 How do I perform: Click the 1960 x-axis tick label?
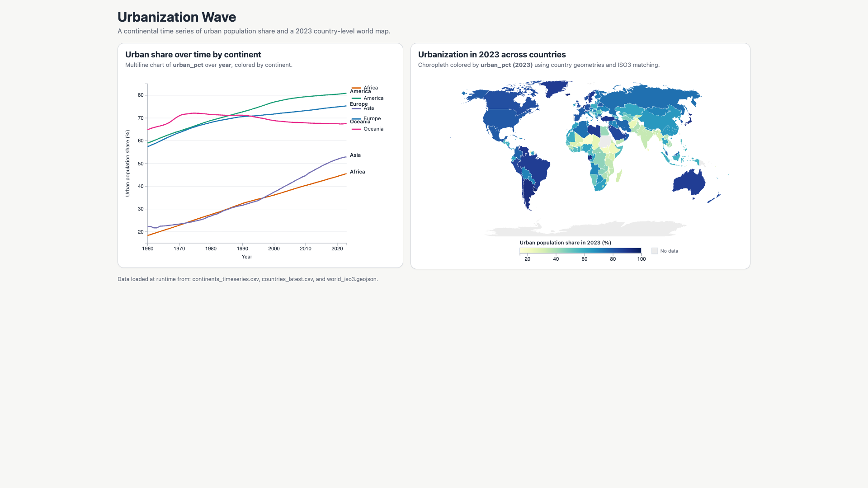[148, 249]
